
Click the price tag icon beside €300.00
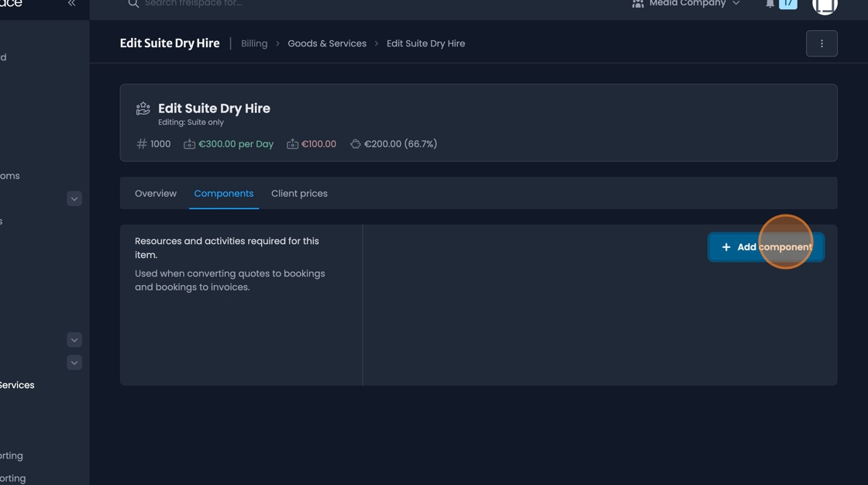pyautogui.click(x=188, y=143)
